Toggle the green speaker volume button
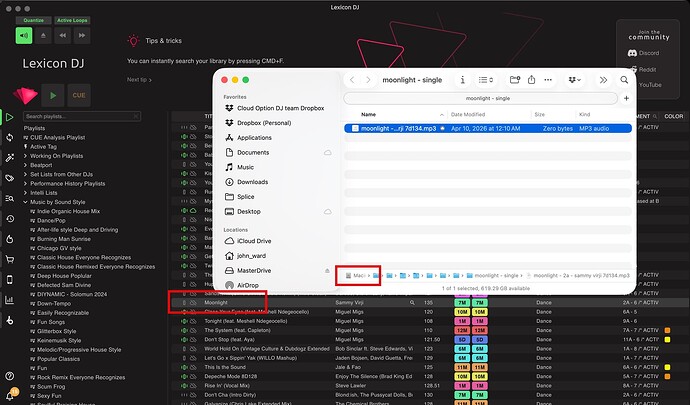This screenshot has width=690, height=405. pyautogui.click(x=24, y=36)
